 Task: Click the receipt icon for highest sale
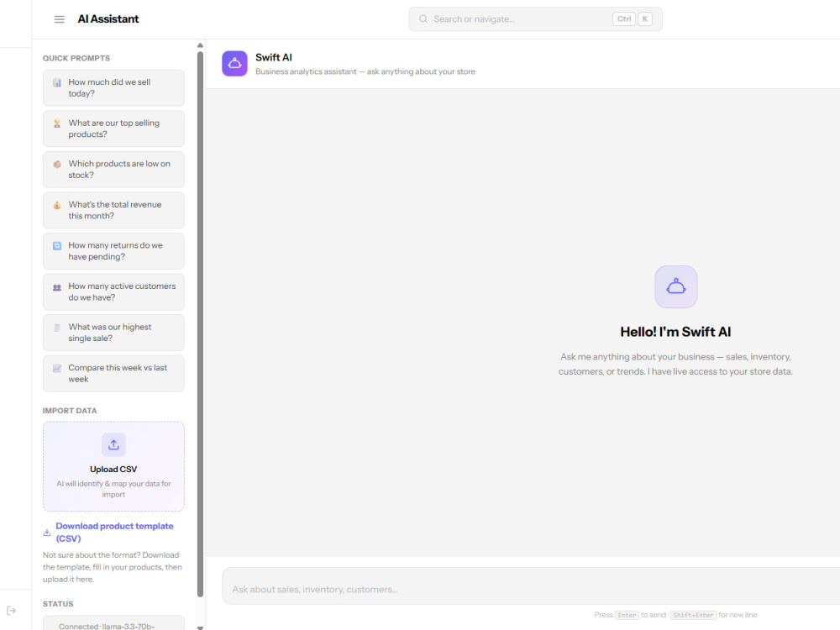click(x=57, y=328)
